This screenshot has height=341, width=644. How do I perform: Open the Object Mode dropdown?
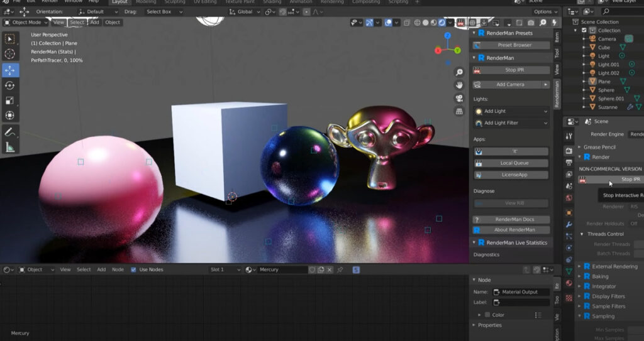25,23
